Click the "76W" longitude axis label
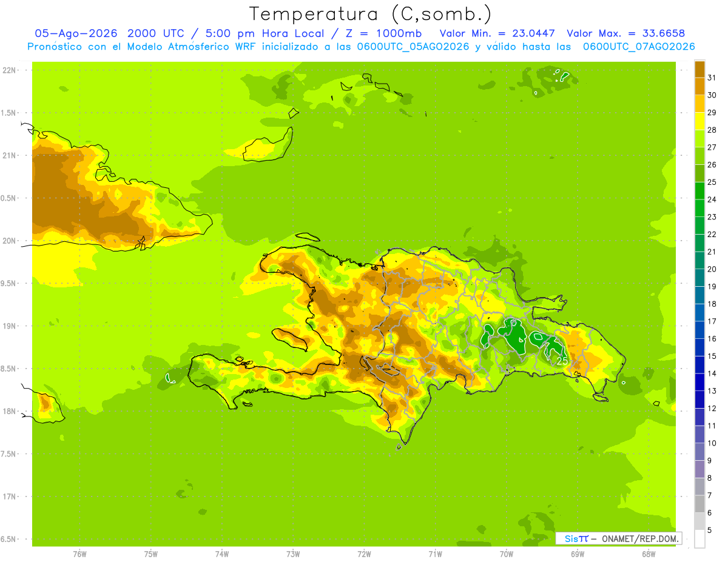Screen dimensions: 728x562 tap(79, 554)
